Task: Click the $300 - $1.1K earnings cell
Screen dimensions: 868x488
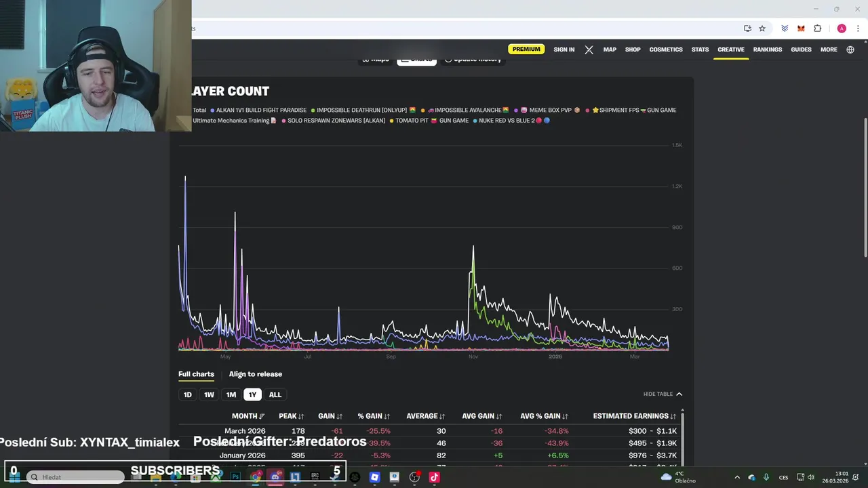Action: [x=652, y=431]
